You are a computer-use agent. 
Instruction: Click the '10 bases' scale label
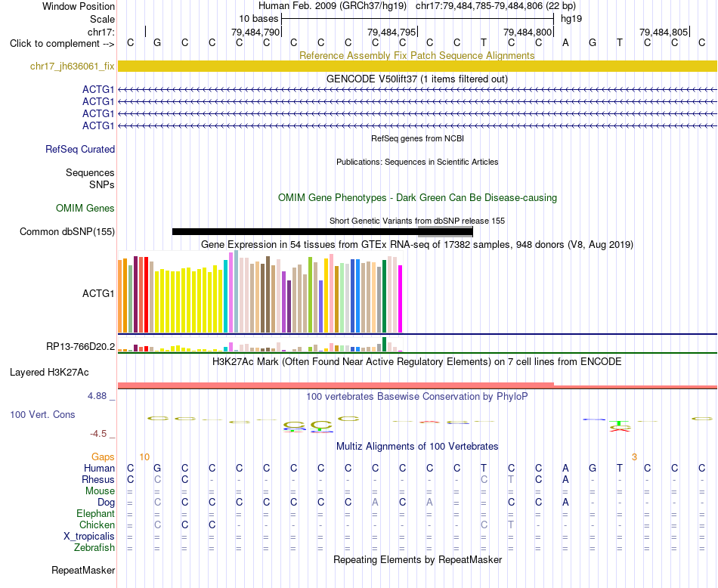(x=258, y=19)
